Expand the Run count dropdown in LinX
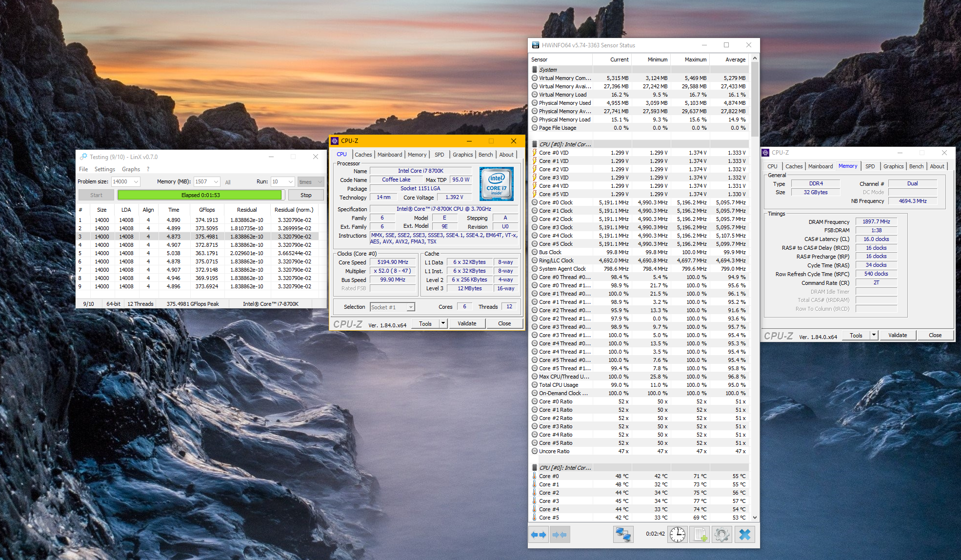 click(291, 181)
